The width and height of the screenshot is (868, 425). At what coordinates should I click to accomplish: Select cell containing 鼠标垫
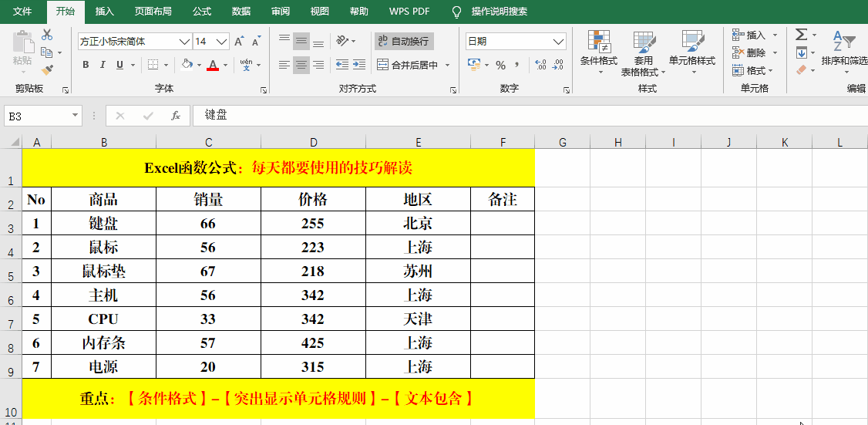click(103, 272)
